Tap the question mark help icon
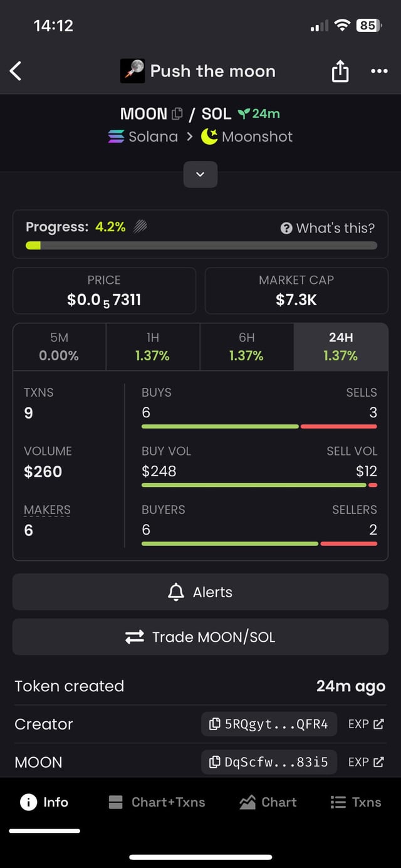 (x=286, y=228)
